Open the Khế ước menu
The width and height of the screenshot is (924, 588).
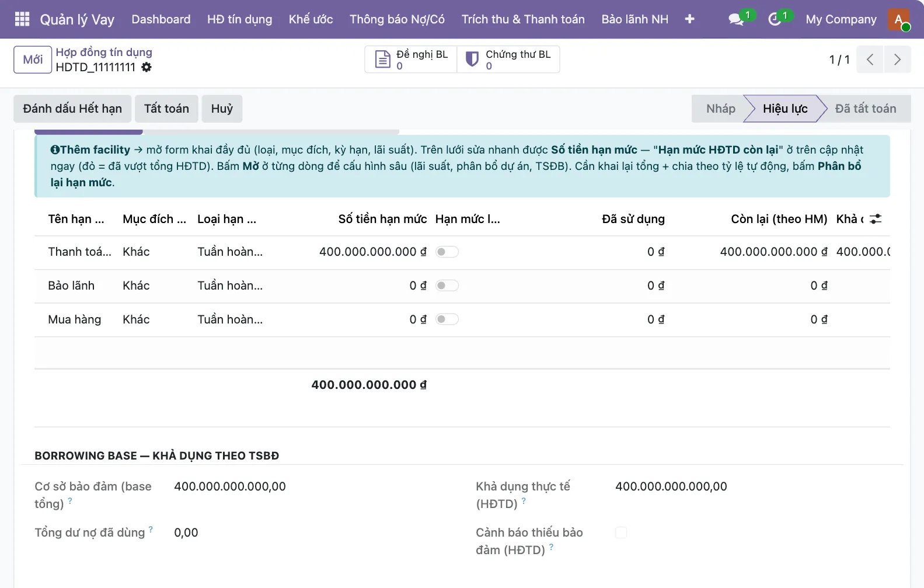(x=311, y=19)
